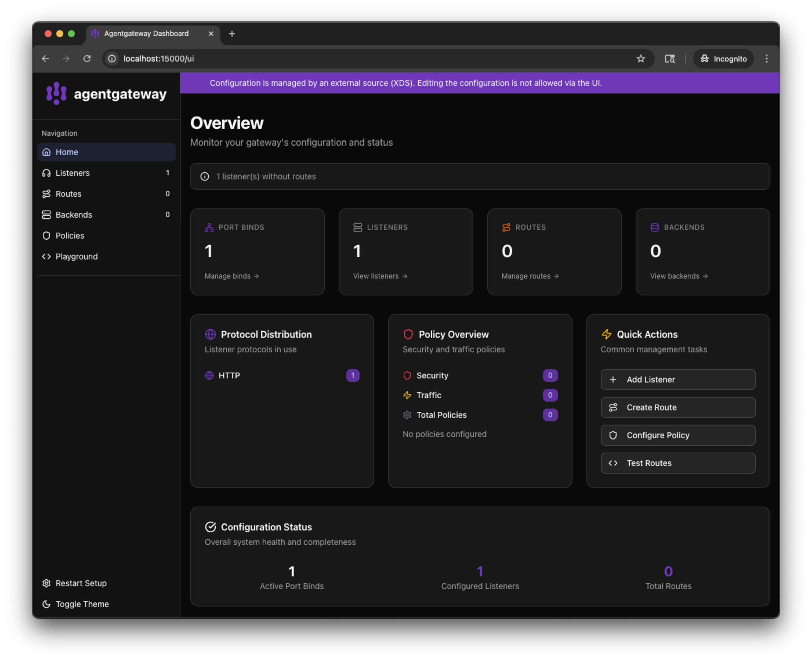
Task: Click the Protocol Distribution globe icon
Action: click(211, 334)
